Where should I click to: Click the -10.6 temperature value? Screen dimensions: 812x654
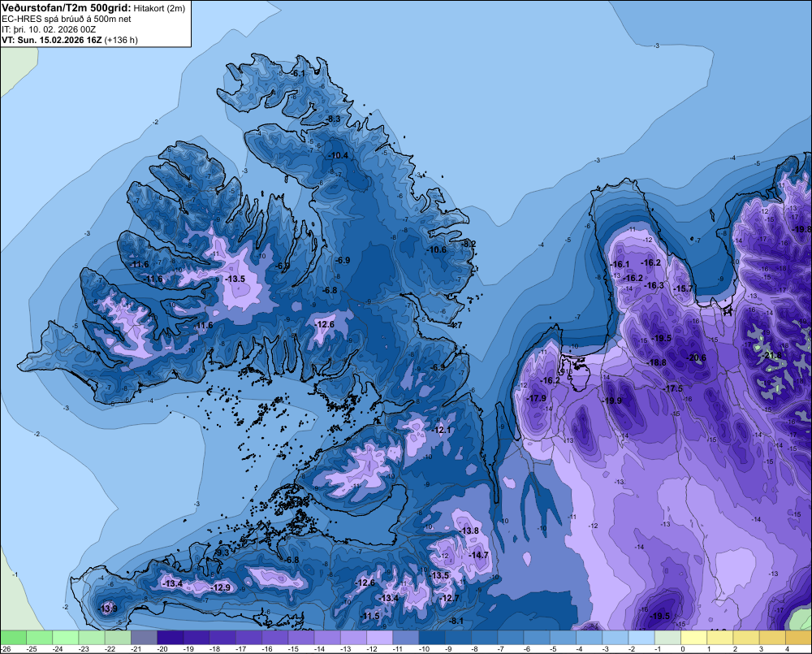pyautogui.click(x=437, y=249)
